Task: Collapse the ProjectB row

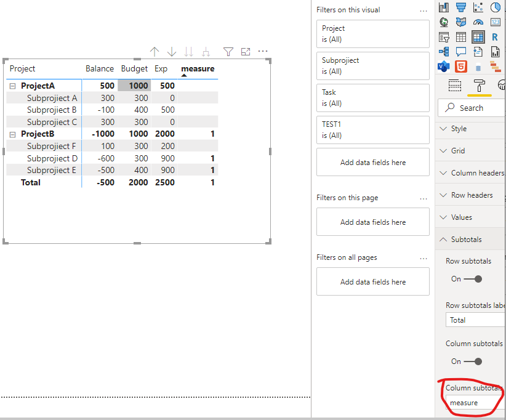Action: click(x=12, y=134)
